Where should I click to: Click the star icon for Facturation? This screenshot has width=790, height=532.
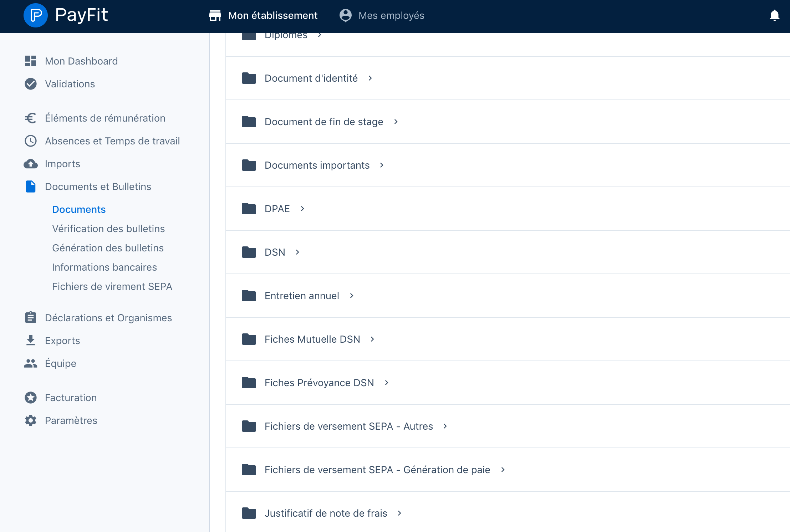pos(31,398)
